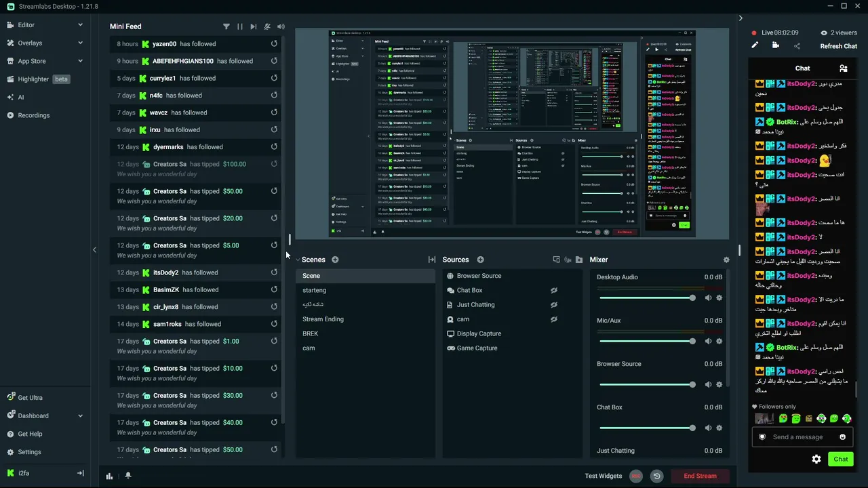
Task: Open the emoji picker in chat input
Action: point(843,437)
